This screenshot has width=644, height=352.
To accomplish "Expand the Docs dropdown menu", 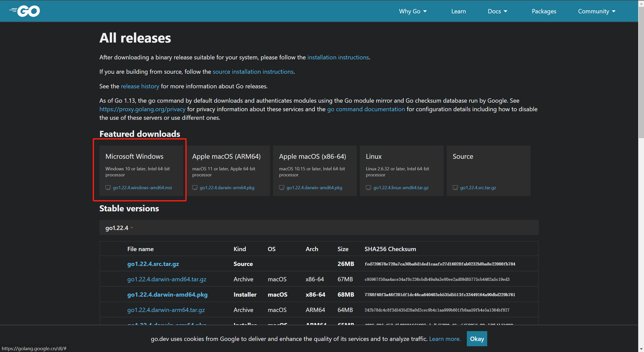I will pos(498,11).
